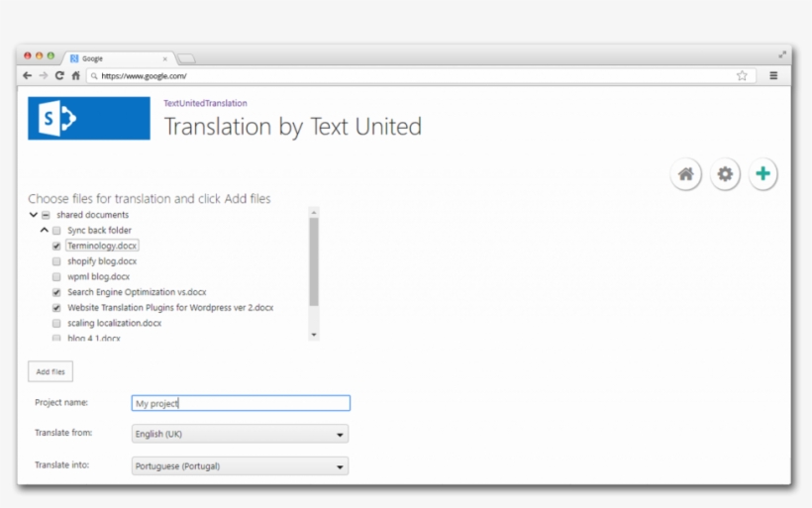812x508 pixels.
Task: Click the shared documents label
Action: pyautogui.click(x=93, y=214)
